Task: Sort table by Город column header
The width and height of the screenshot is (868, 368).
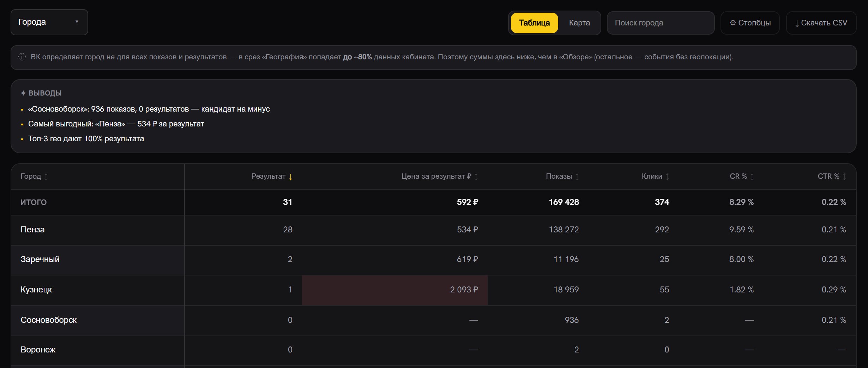Action: point(31,176)
